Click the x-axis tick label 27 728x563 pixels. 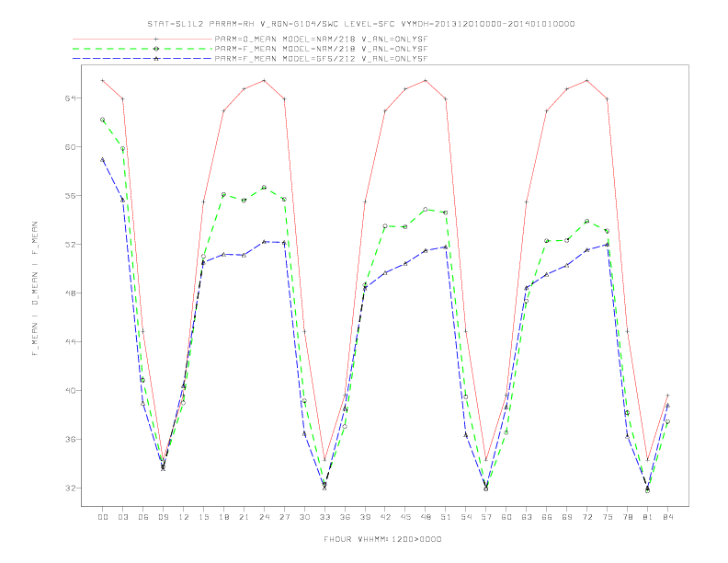pos(284,517)
